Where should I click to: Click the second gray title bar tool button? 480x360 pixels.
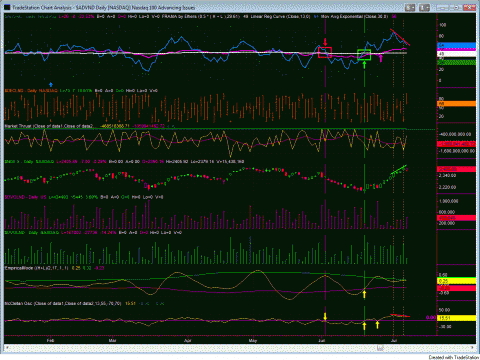coord(424,7)
